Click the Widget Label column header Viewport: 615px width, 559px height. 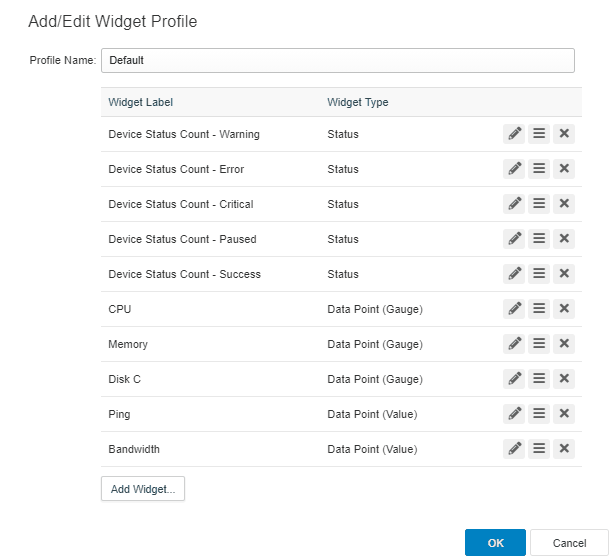(140, 102)
